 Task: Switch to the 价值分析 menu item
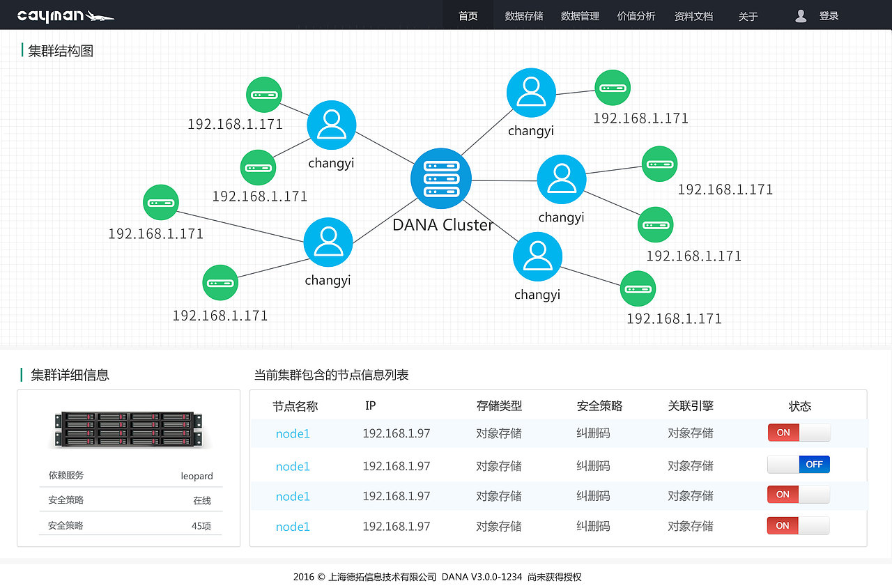[x=636, y=16]
